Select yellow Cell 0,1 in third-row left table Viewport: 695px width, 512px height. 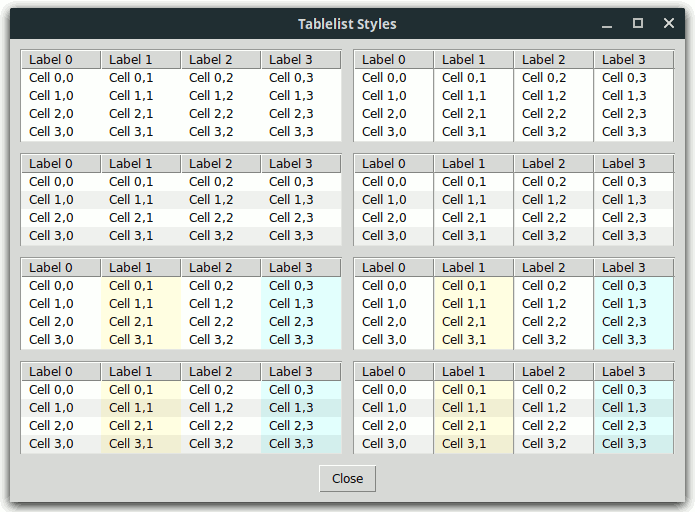click(x=131, y=286)
